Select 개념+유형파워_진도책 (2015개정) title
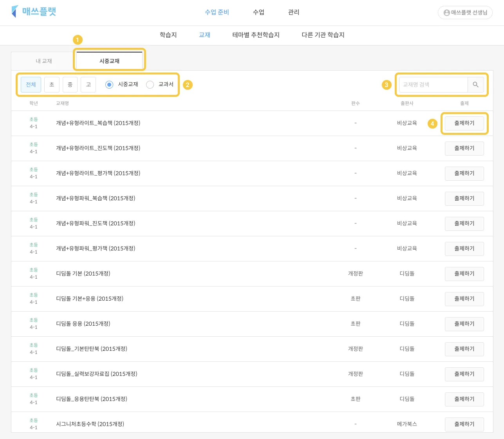The height and width of the screenshot is (439, 504). [x=96, y=223]
